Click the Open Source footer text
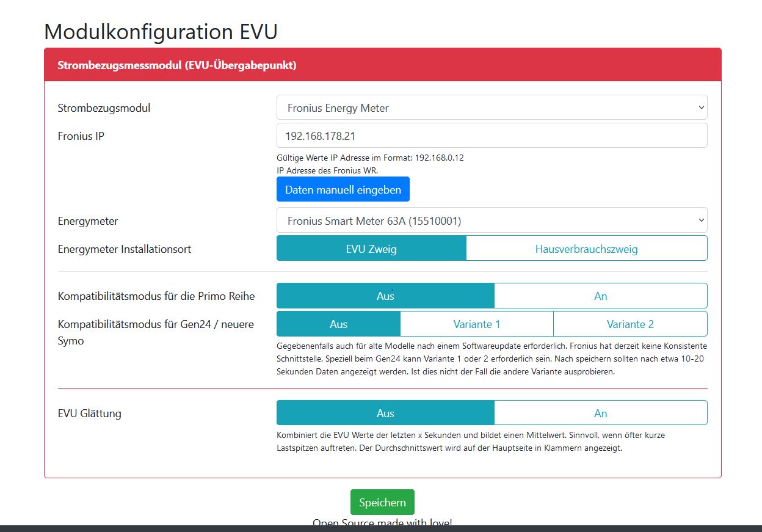The width and height of the screenshot is (762, 532). tap(382, 523)
